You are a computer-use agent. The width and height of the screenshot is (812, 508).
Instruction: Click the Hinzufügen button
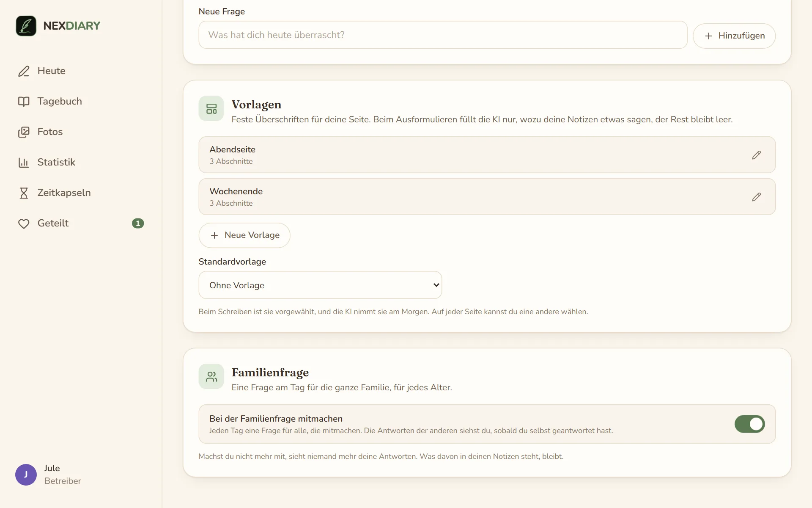point(734,36)
